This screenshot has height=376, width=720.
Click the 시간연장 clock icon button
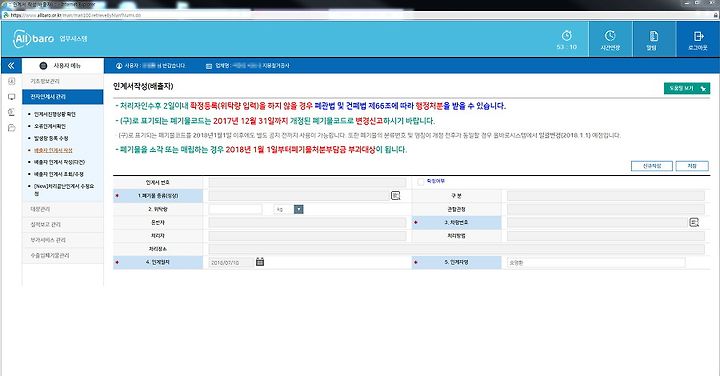[610, 35]
